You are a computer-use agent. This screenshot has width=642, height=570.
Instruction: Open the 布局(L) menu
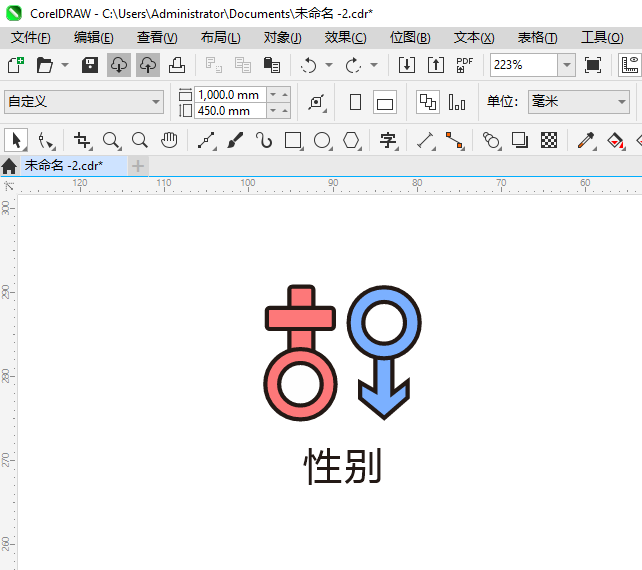[x=221, y=38]
